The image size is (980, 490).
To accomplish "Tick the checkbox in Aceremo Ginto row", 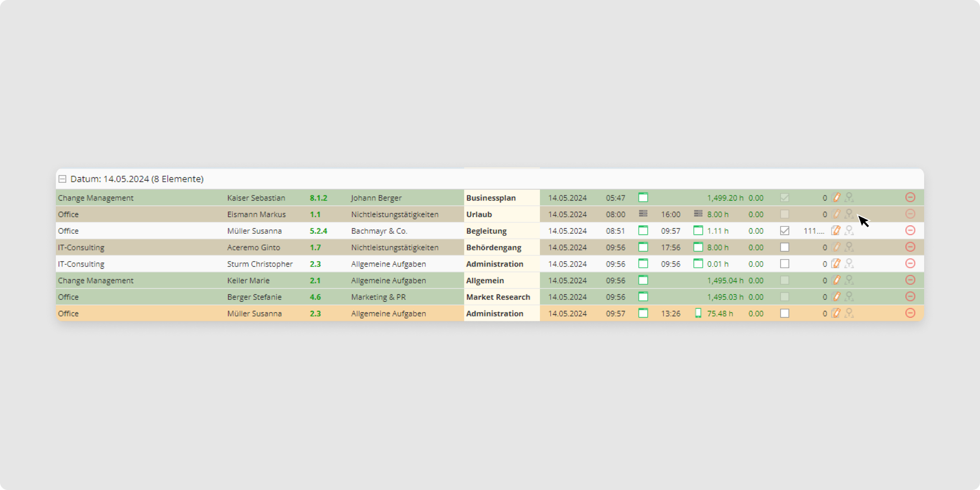I will coord(784,247).
